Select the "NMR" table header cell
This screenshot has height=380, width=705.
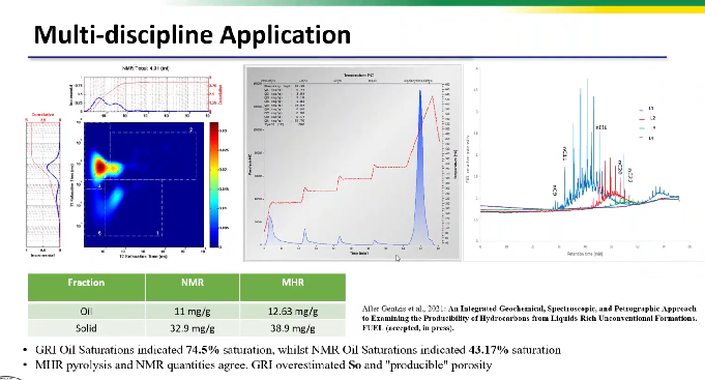click(x=192, y=287)
